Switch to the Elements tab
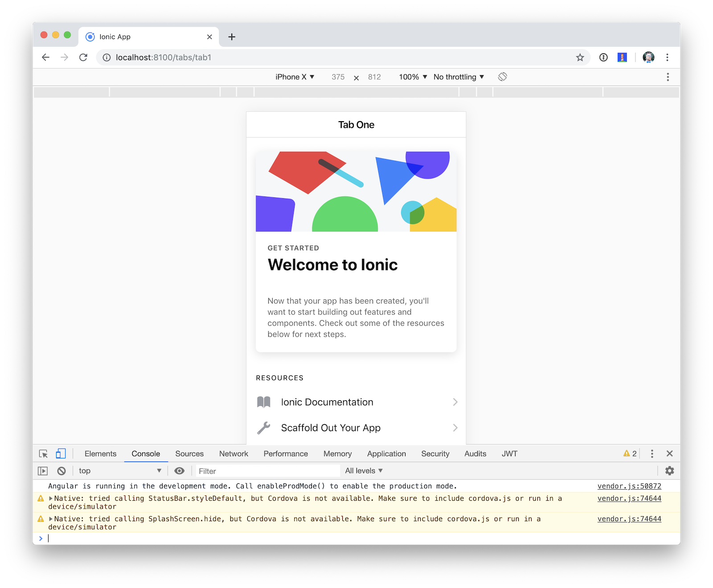Viewport: 713px width, 588px height. 100,453
